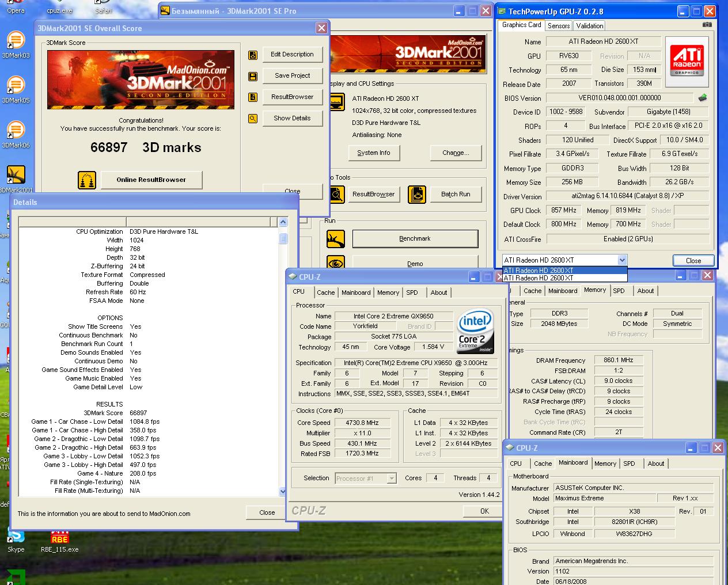The image size is (728, 585).
Task: Click the Change... button in display settings
Action: point(456,153)
